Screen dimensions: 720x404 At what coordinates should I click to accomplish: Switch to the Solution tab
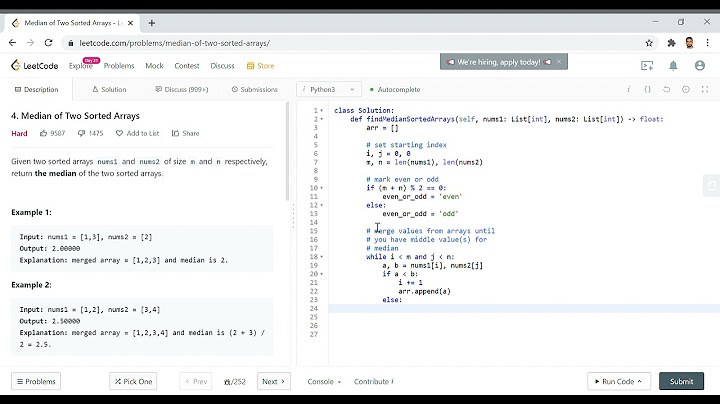tap(109, 90)
